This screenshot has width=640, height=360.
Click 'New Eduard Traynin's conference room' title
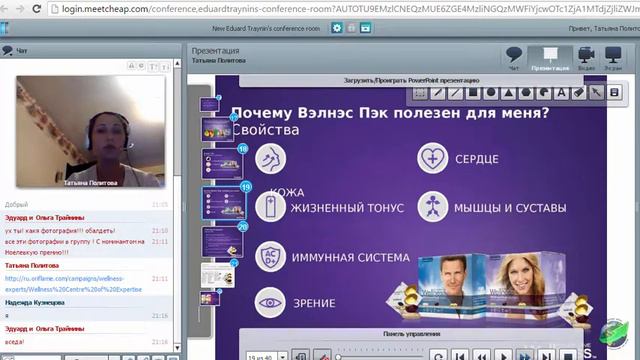tap(266, 28)
